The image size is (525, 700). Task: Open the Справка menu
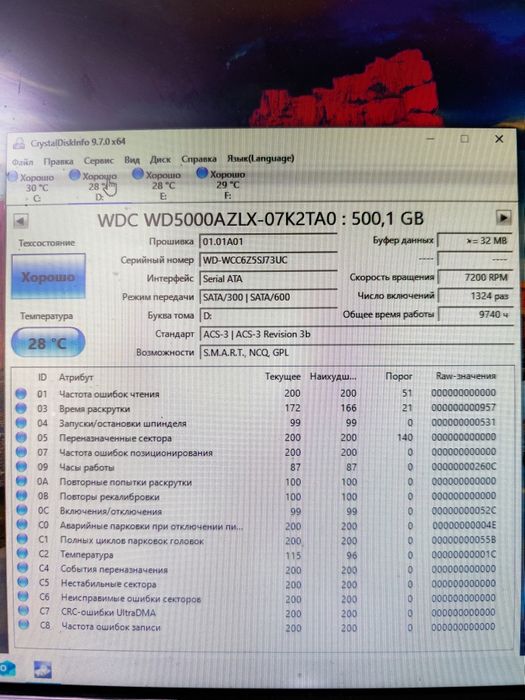click(199, 159)
